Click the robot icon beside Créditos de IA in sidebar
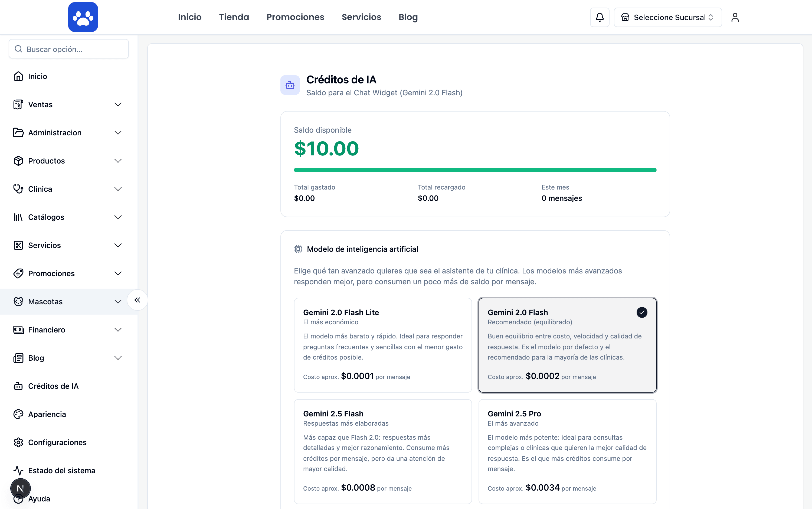 pos(18,386)
